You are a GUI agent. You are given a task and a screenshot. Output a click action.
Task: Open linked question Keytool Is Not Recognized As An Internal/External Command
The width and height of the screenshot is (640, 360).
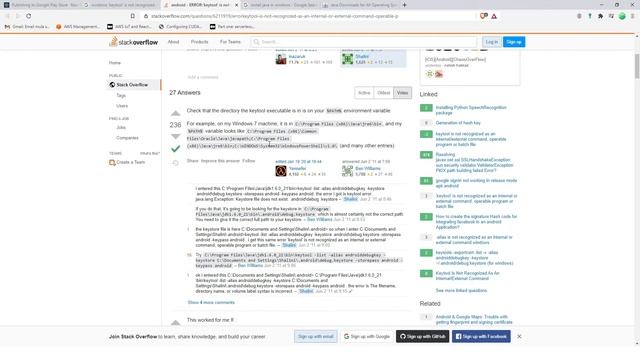pyautogui.click(x=467, y=276)
